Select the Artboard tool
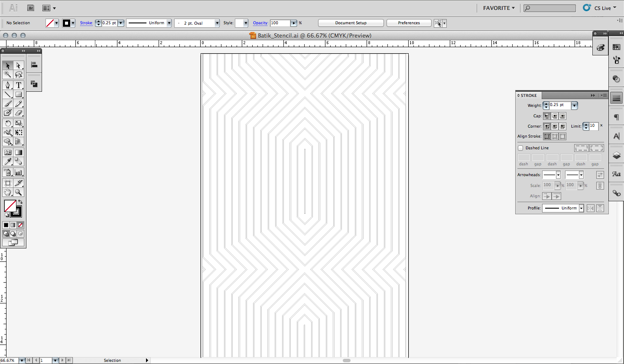The width and height of the screenshot is (624, 364). (x=7, y=183)
